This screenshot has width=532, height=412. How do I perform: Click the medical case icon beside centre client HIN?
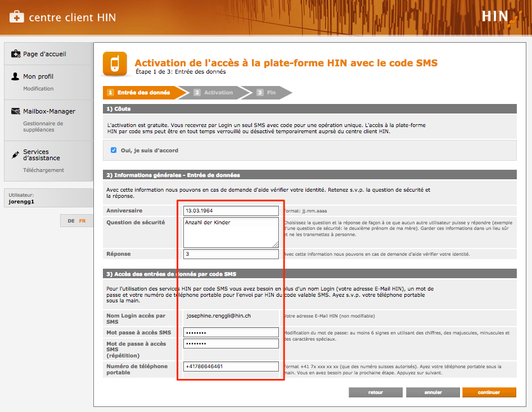[x=17, y=16]
